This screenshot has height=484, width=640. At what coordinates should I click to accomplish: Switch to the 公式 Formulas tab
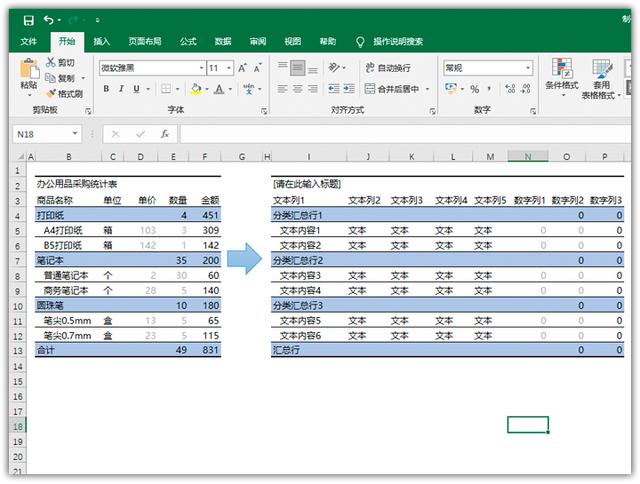(x=188, y=41)
